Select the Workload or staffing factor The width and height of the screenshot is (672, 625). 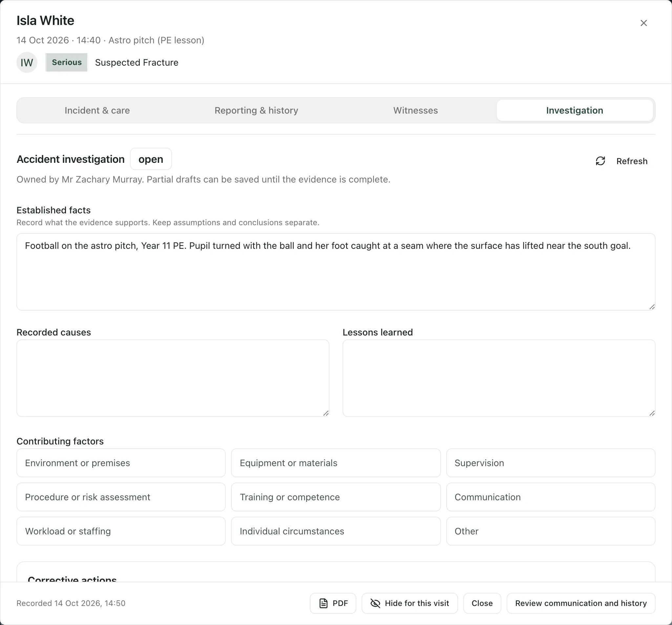pos(121,531)
